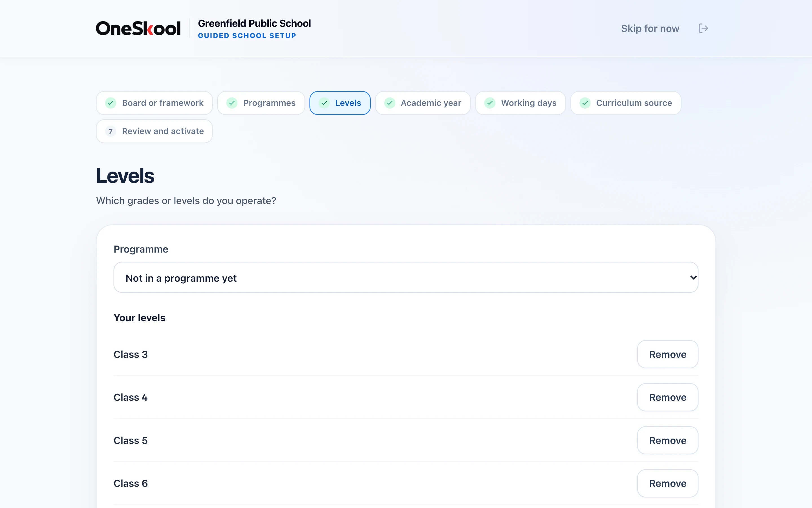Click the Academic year checkmark icon
This screenshot has width=812, height=508.
390,103
